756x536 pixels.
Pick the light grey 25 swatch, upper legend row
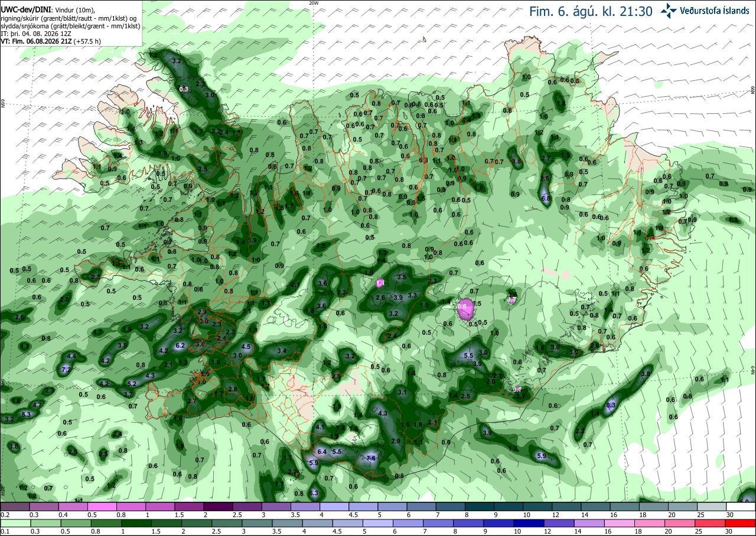click(712, 506)
